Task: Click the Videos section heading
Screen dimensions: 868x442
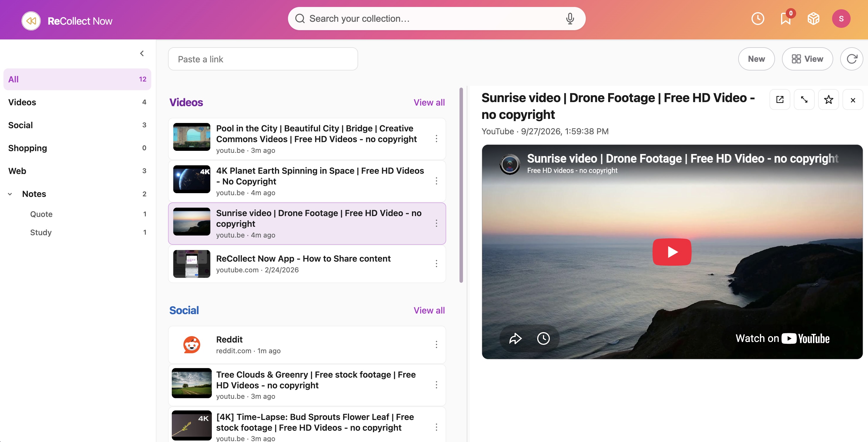Action: [x=186, y=103]
